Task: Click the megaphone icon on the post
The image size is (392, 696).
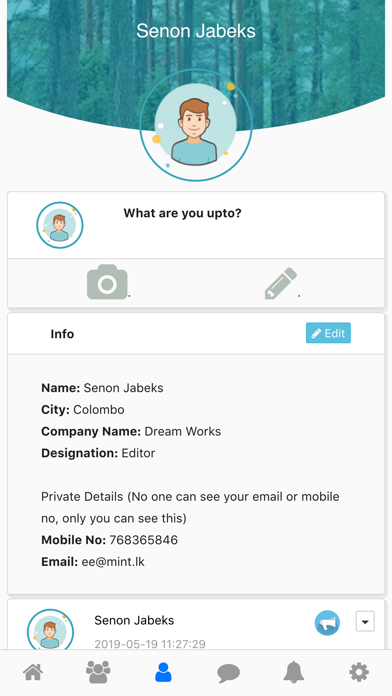Action: (x=328, y=623)
